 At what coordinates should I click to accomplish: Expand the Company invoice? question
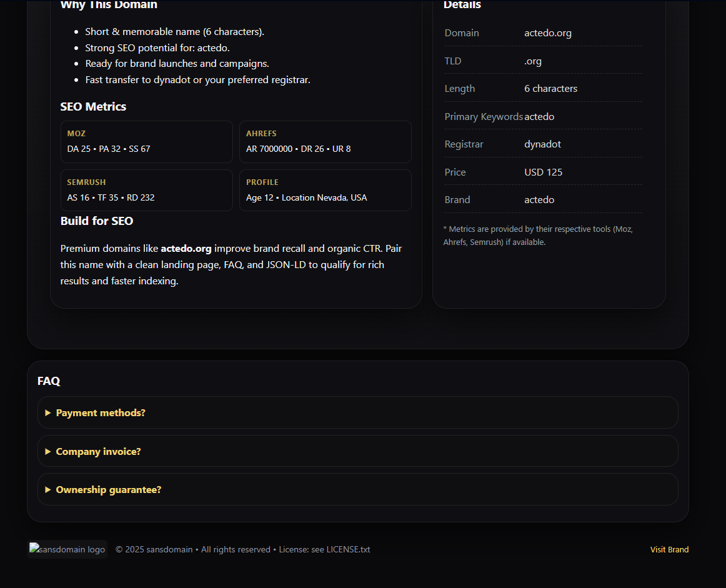click(x=98, y=452)
